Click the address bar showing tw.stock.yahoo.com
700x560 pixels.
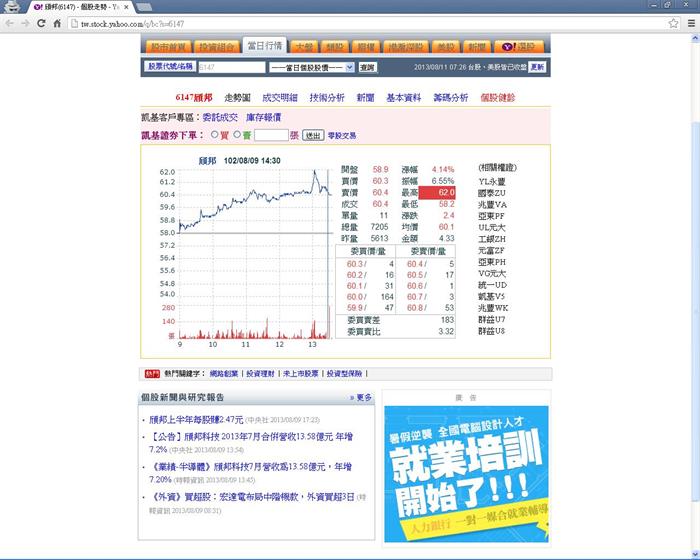pyautogui.click(x=367, y=24)
